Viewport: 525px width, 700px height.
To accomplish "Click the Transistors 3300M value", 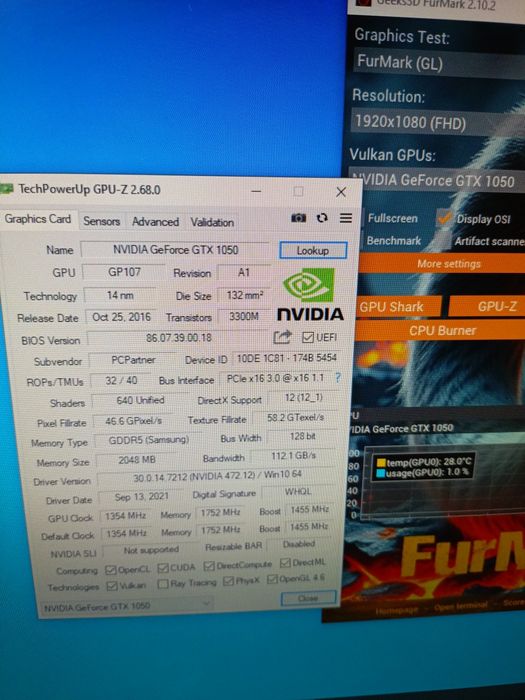I will pos(244,317).
